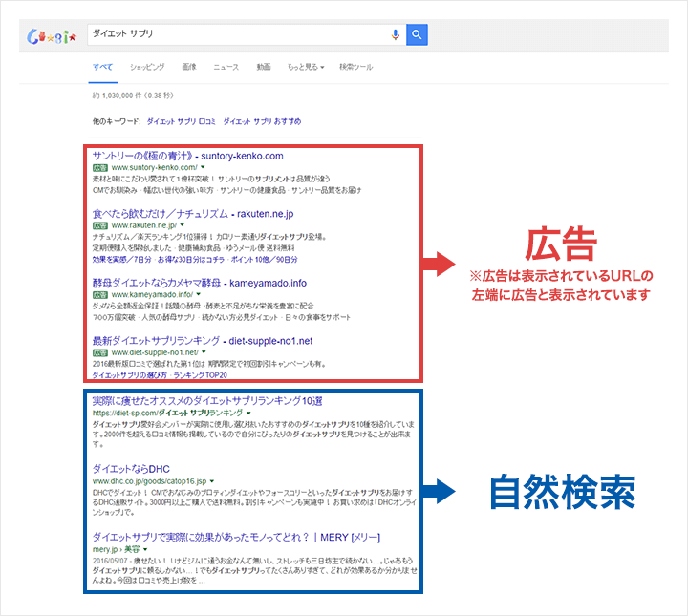Expand dropdown arrow next to diet-supple-no1.net URL
The width and height of the screenshot is (688, 616).
pyautogui.click(x=204, y=352)
